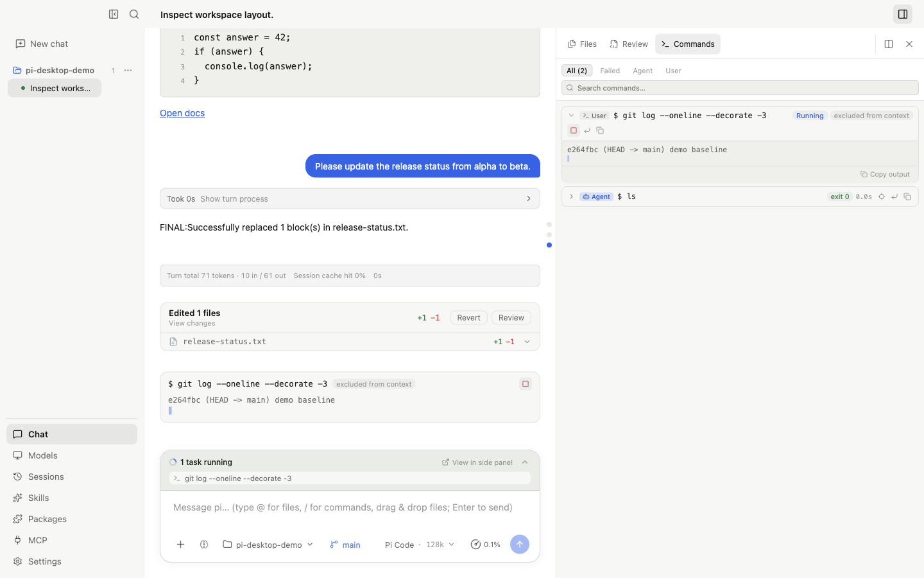Open the pi-desktop-demo folder dropdown
This screenshot has width=924, height=578.
268,545
